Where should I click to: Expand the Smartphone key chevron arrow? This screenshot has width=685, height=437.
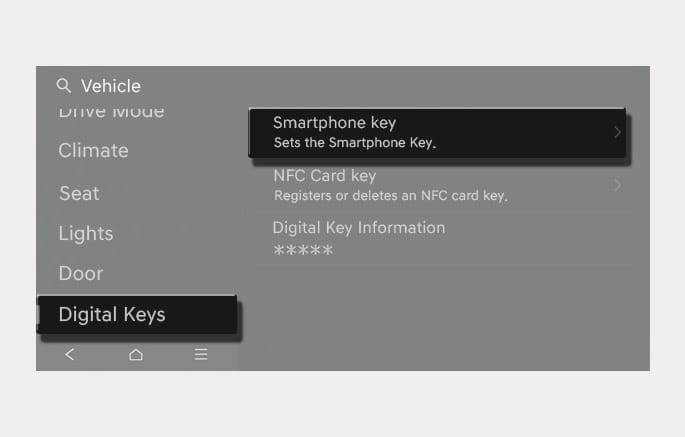click(617, 132)
